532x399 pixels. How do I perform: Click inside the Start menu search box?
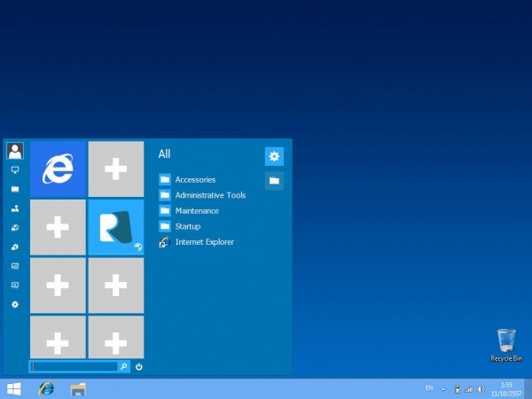(74, 366)
